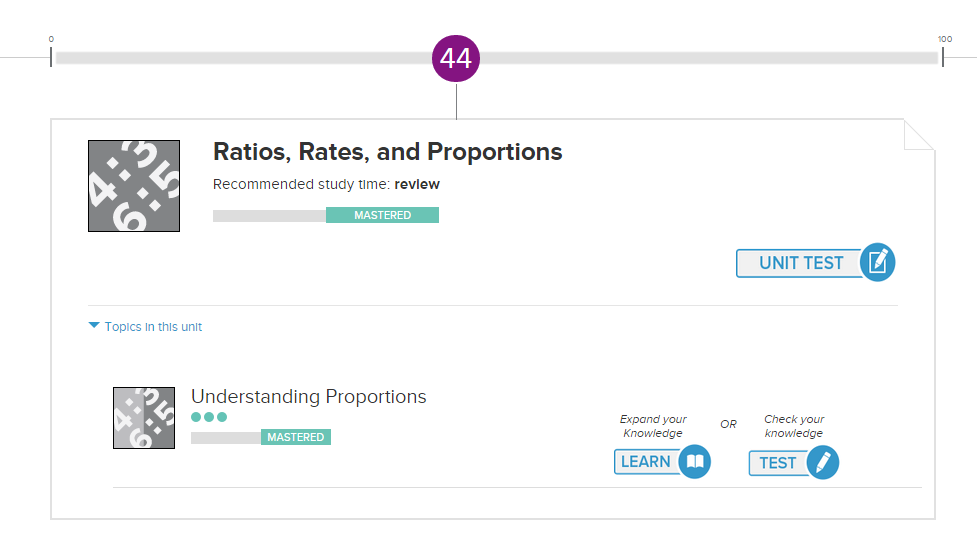The image size is (977, 548).
Task: Click the unit MASTERED progress badge
Action: click(383, 215)
